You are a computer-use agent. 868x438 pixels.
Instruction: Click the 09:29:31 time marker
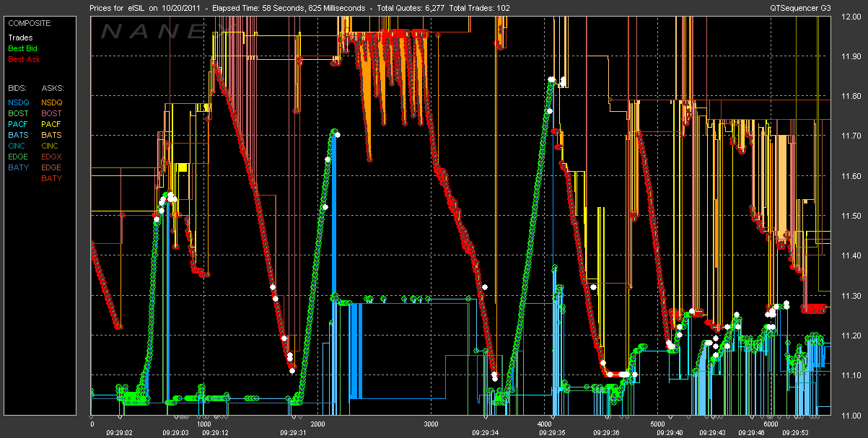[x=293, y=433]
